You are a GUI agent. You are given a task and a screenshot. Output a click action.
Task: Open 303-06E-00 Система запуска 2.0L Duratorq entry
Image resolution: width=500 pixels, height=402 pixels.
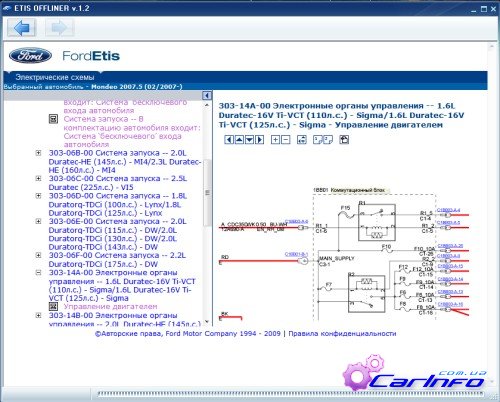(118, 234)
